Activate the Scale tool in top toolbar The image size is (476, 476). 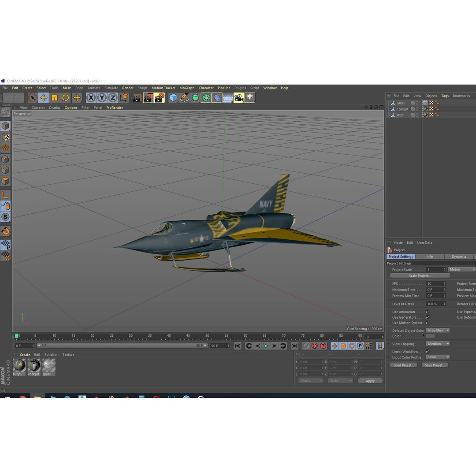tap(54, 98)
